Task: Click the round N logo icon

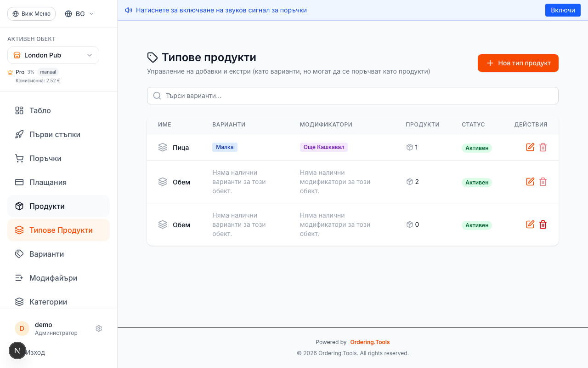Action: [17, 351]
